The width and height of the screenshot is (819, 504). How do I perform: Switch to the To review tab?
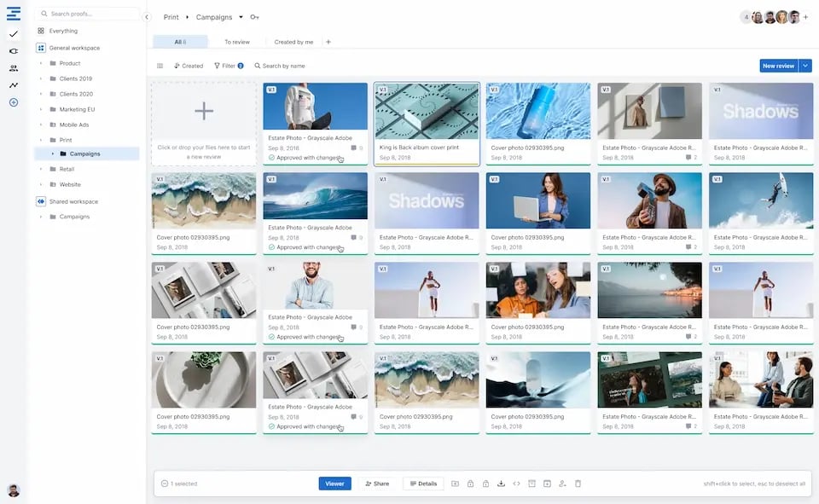[x=236, y=42]
